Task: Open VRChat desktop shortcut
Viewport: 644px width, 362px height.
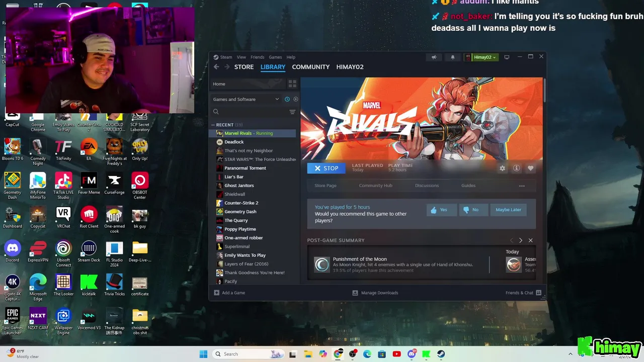Action: (63, 217)
